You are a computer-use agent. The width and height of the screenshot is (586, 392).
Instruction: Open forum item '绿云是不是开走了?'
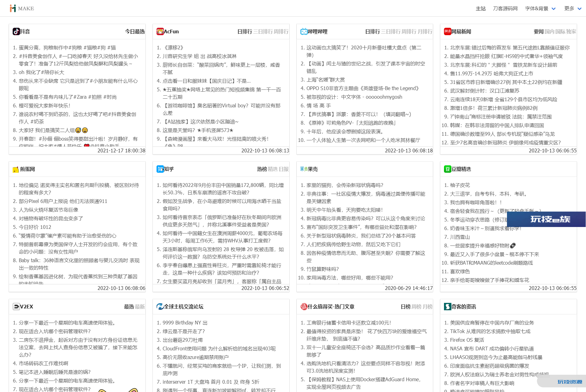[184, 331]
